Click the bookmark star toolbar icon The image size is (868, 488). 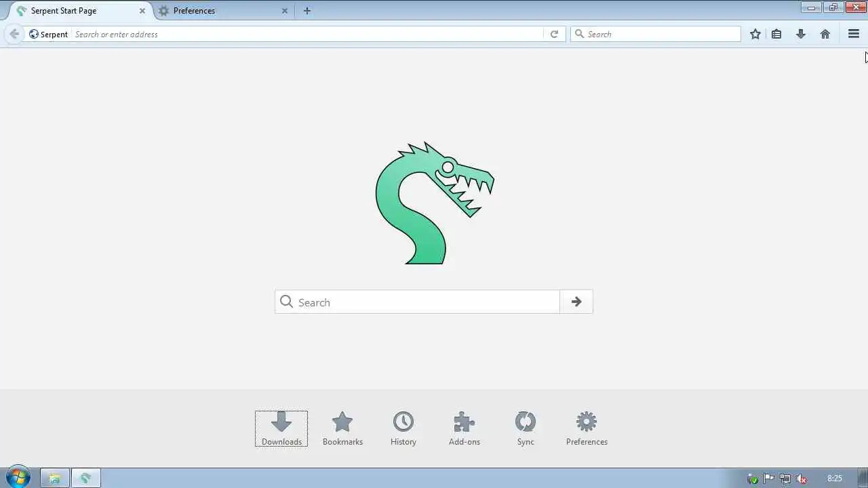pyautogui.click(x=755, y=34)
